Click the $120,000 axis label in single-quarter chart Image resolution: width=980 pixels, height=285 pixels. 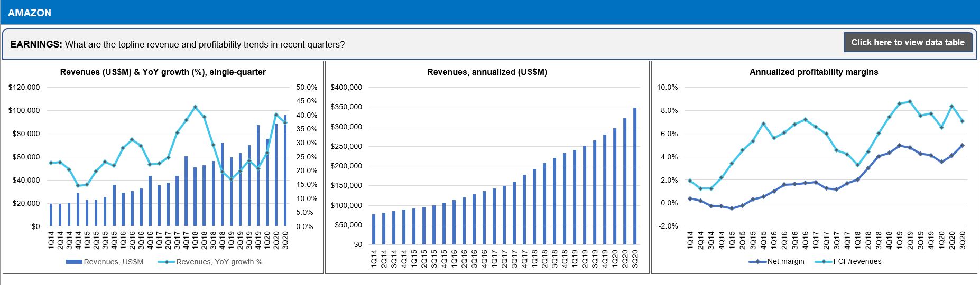(x=24, y=87)
